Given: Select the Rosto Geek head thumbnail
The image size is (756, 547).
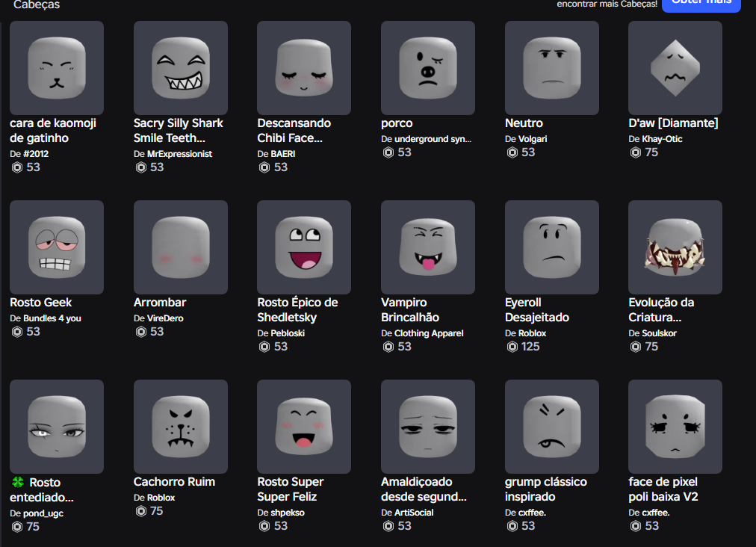Looking at the screenshot, I should pos(57,247).
